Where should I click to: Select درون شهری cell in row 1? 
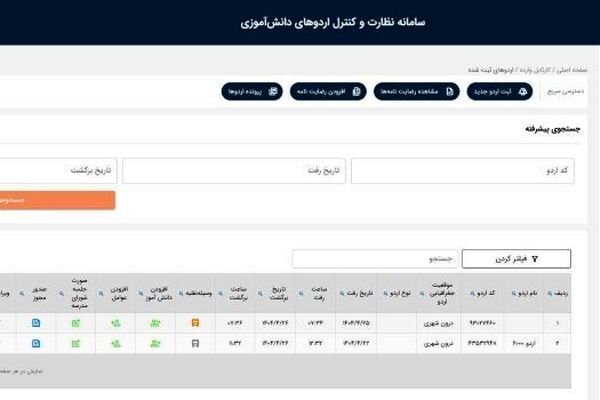[x=439, y=323]
